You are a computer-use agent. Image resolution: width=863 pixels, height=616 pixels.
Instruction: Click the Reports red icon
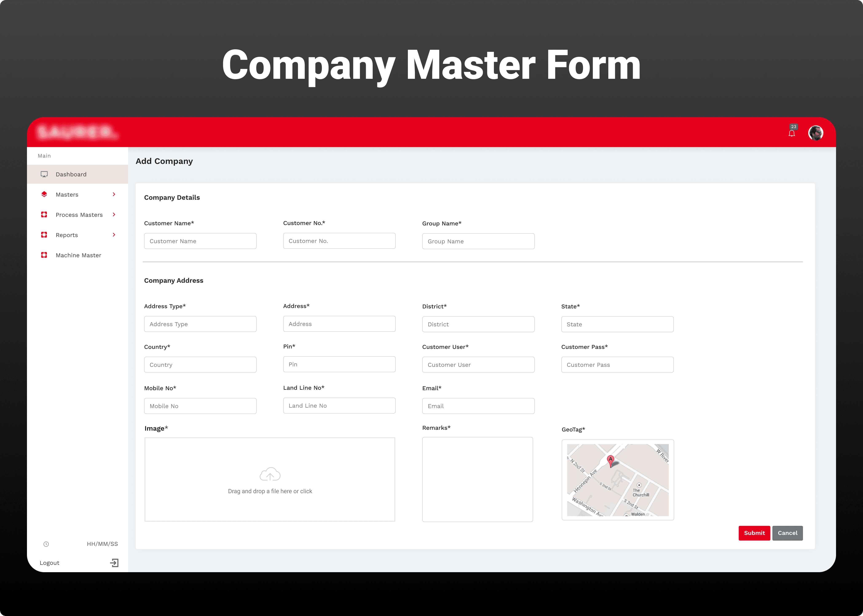click(x=44, y=235)
